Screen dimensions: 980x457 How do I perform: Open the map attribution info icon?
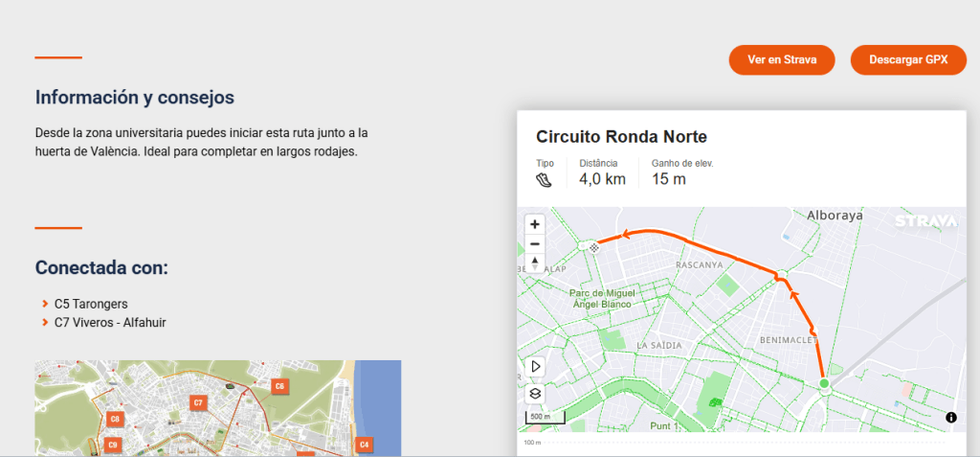951,418
